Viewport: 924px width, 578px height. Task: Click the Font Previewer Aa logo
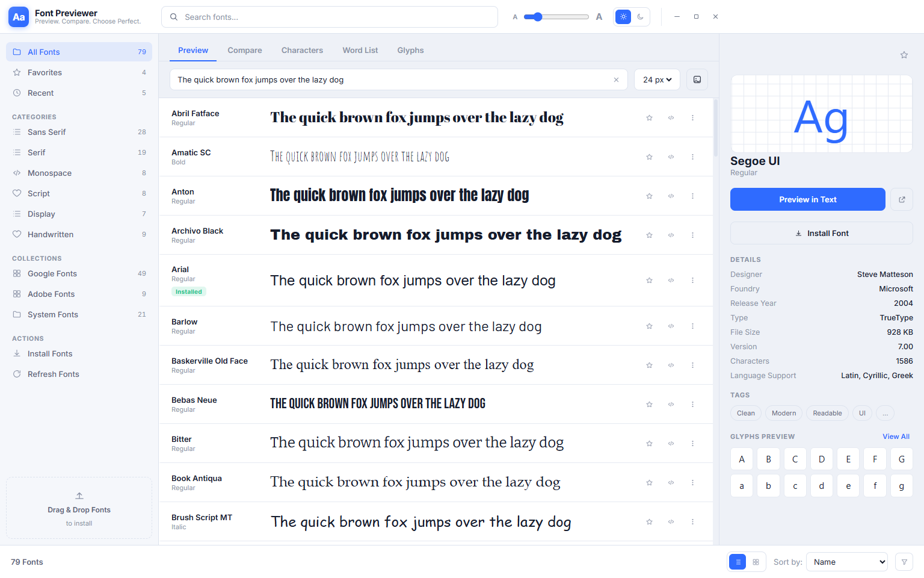[19, 17]
